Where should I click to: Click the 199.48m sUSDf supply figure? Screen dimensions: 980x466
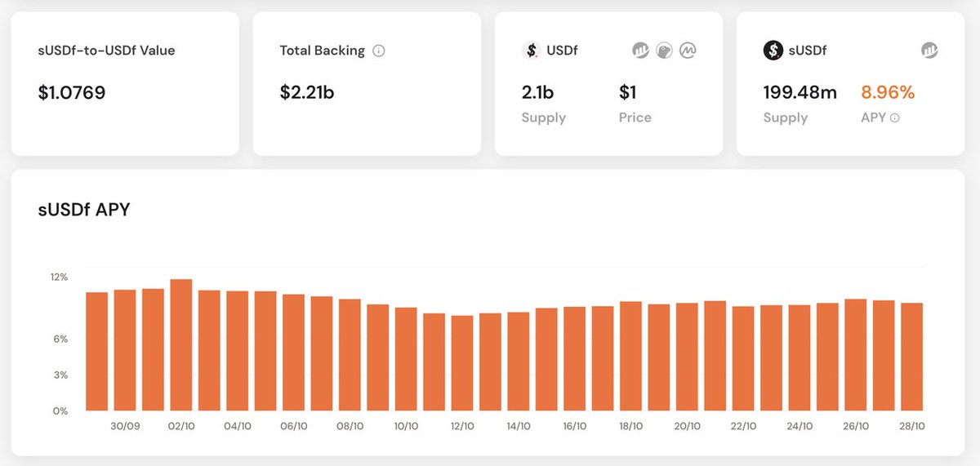tap(800, 92)
